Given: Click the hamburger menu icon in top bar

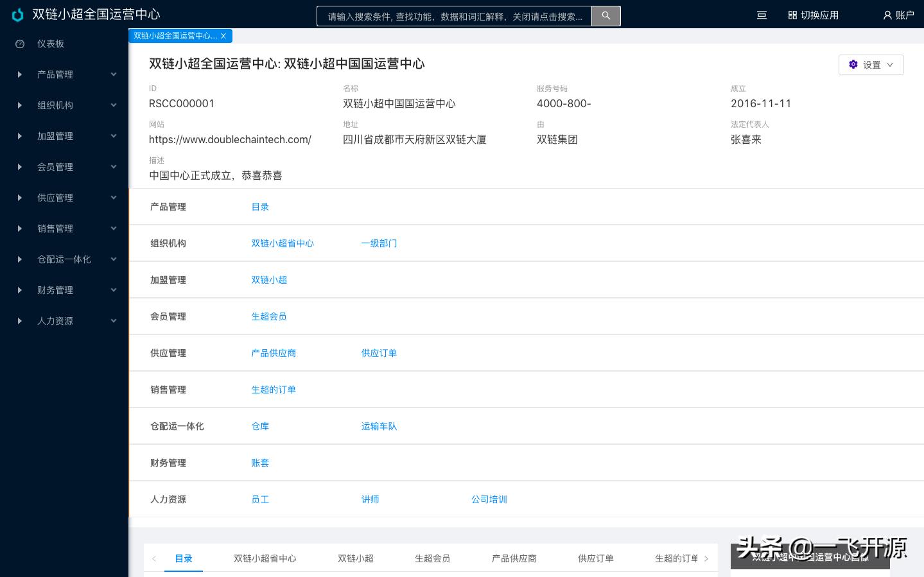Looking at the screenshot, I should 762,15.
